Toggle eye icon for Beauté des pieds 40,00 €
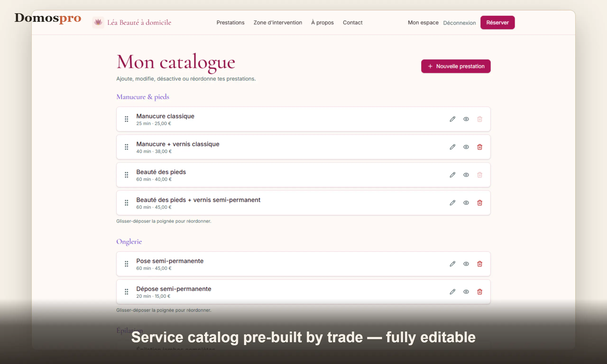607x364 pixels. pyautogui.click(x=466, y=175)
